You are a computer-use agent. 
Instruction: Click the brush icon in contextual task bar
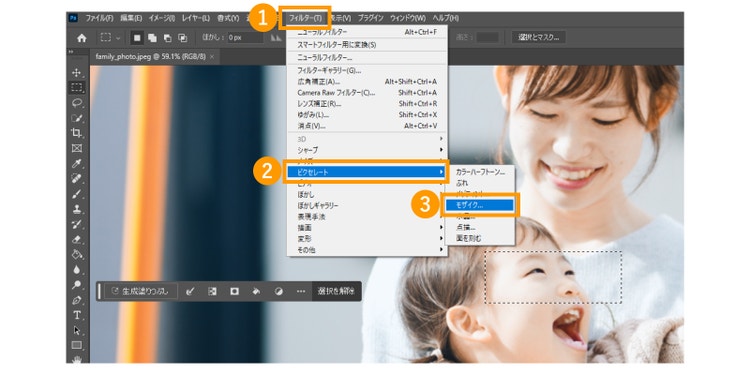[190, 291]
